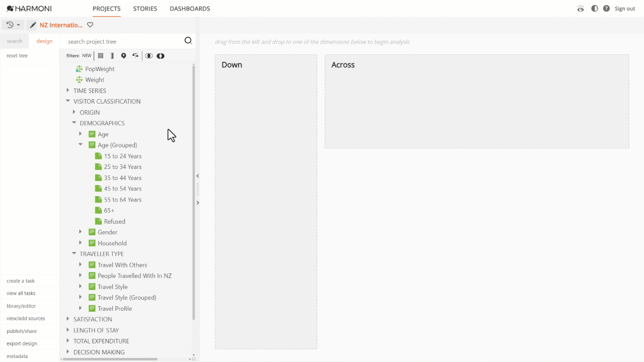Screen dimensions: 644x362
Task: Click the green icon of Age (Grouped)
Action: click(92, 145)
